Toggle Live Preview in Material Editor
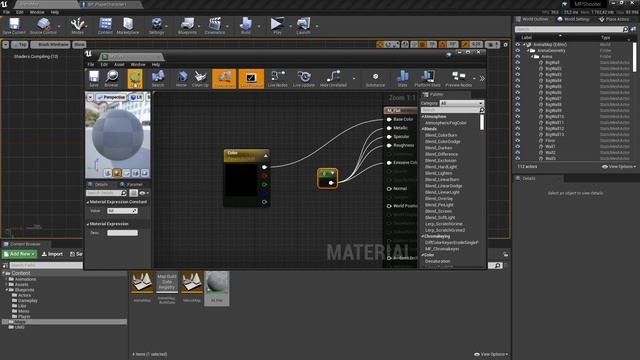 [251, 78]
